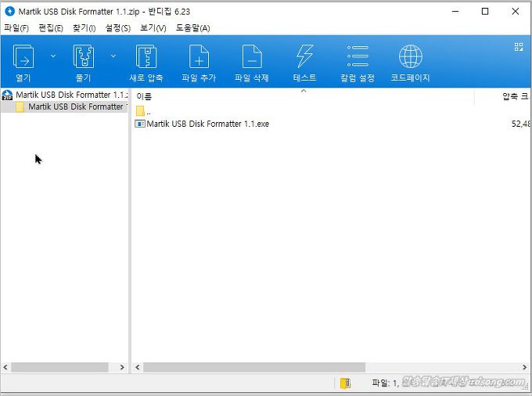Open the 설정(S) menu

(x=117, y=28)
